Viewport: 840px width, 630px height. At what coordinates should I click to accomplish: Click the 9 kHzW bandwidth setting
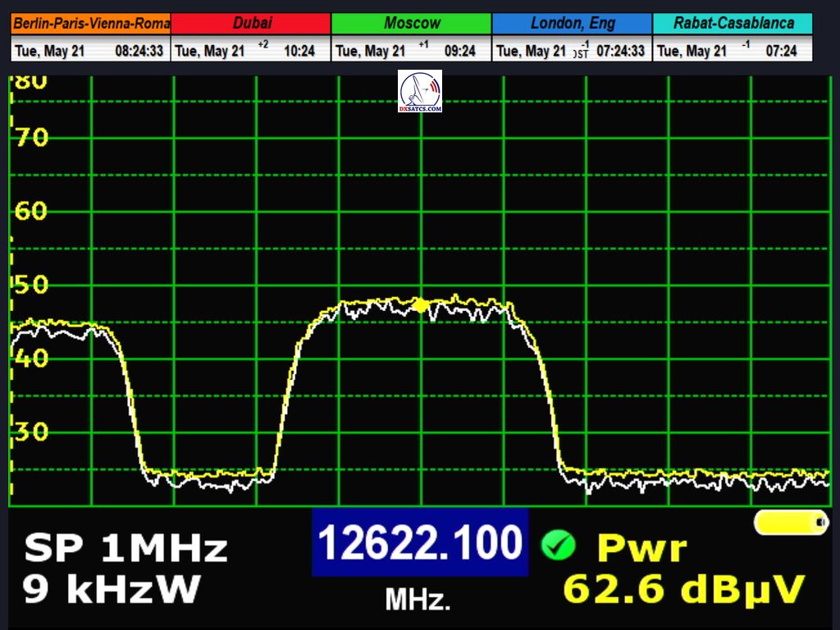[x=112, y=589]
